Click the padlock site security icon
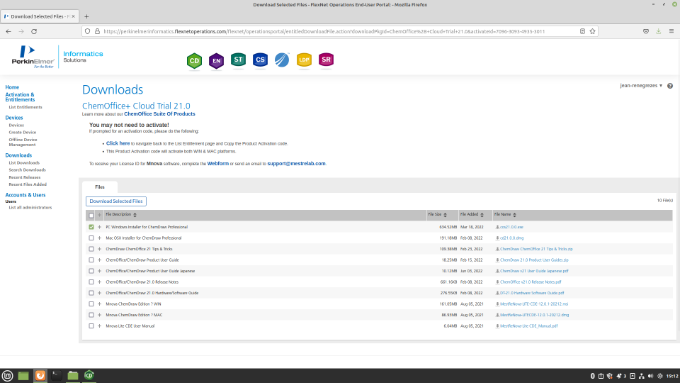This screenshot has width=680, height=383. [97, 31]
